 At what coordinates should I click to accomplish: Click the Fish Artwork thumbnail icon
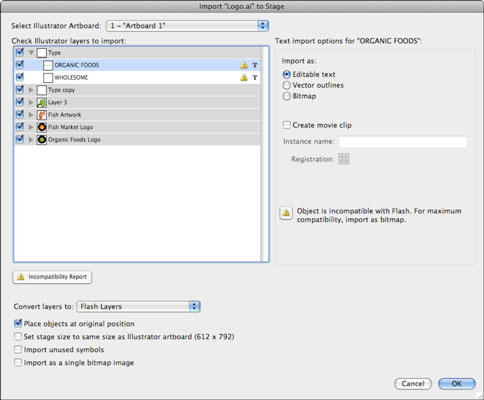(x=42, y=115)
